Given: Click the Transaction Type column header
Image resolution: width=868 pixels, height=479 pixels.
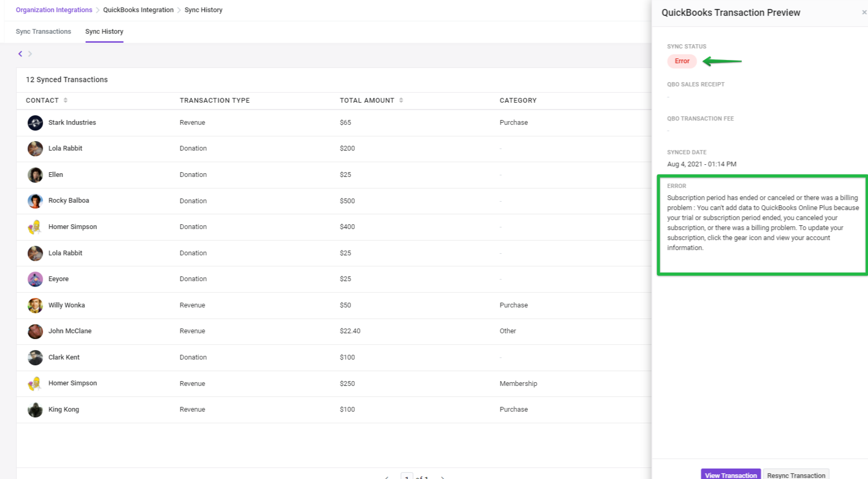Looking at the screenshot, I should pyautogui.click(x=215, y=101).
